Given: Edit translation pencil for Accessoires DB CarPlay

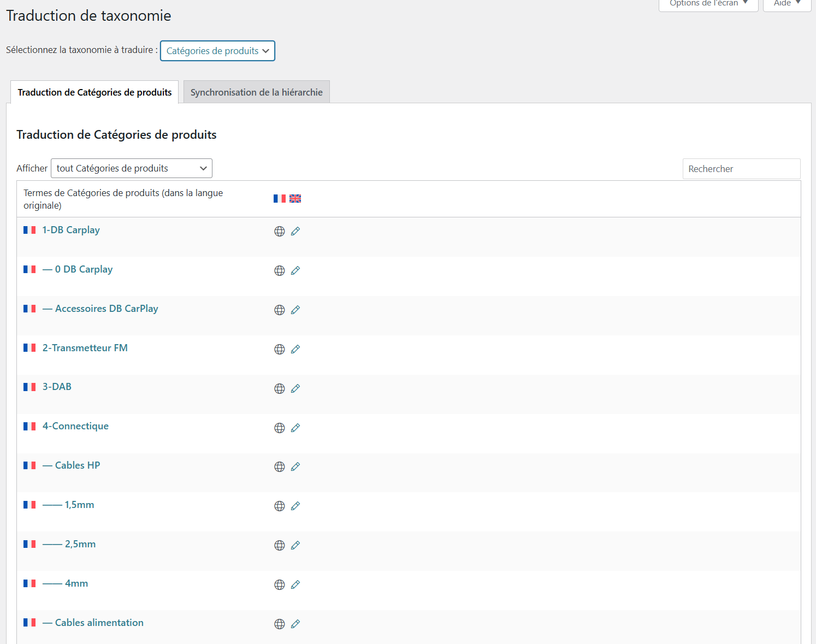Looking at the screenshot, I should tap(295, 310).
